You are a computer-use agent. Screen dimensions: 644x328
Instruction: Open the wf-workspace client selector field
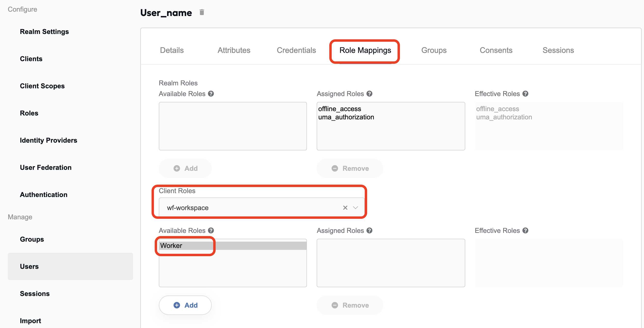tap(262, 207)
